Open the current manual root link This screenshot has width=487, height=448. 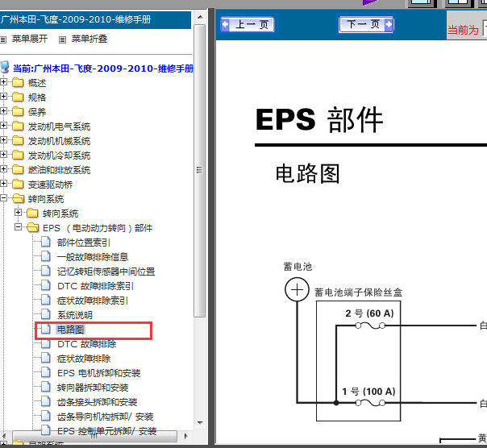point(103,68)
